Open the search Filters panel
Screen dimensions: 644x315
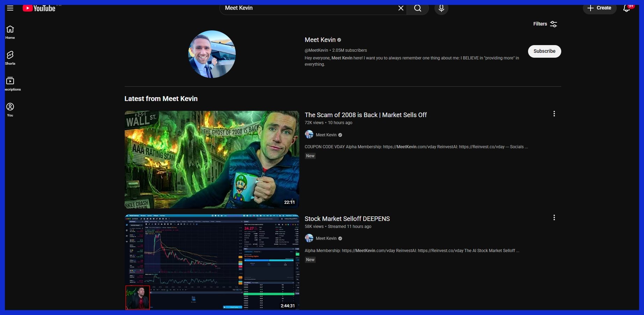click(545, 24)
